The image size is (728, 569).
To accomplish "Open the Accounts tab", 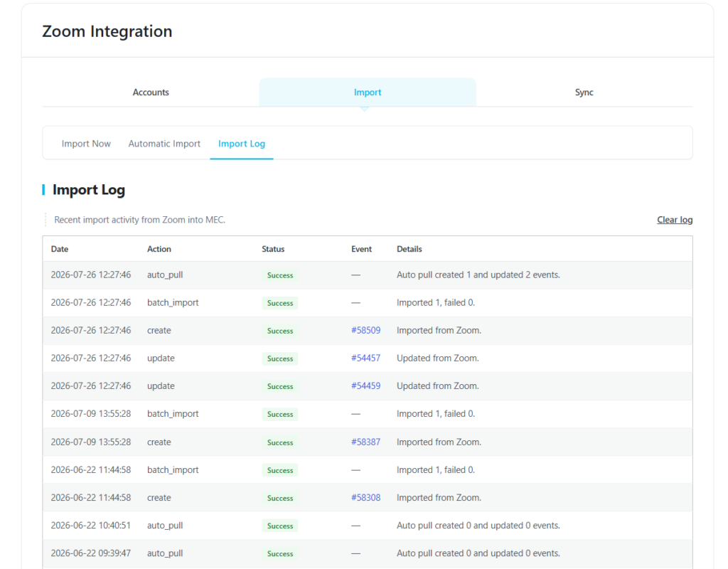I will 151,92.
